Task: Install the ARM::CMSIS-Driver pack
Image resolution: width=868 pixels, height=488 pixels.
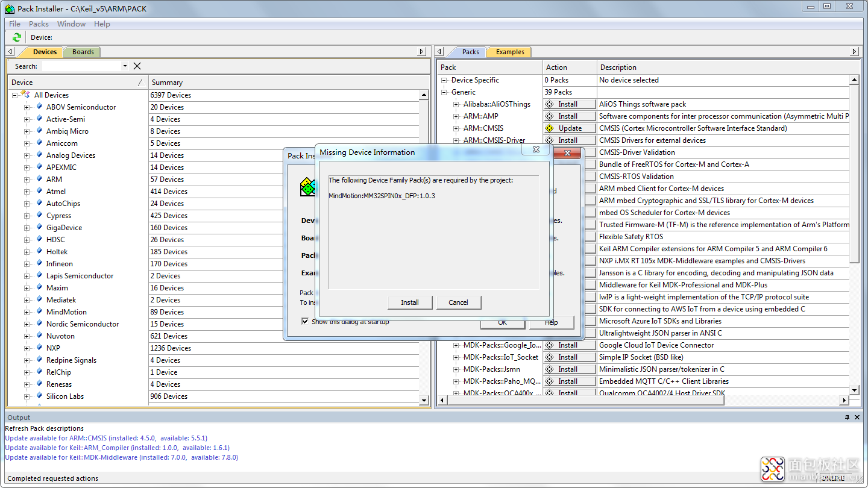Action: coord(570,140)
